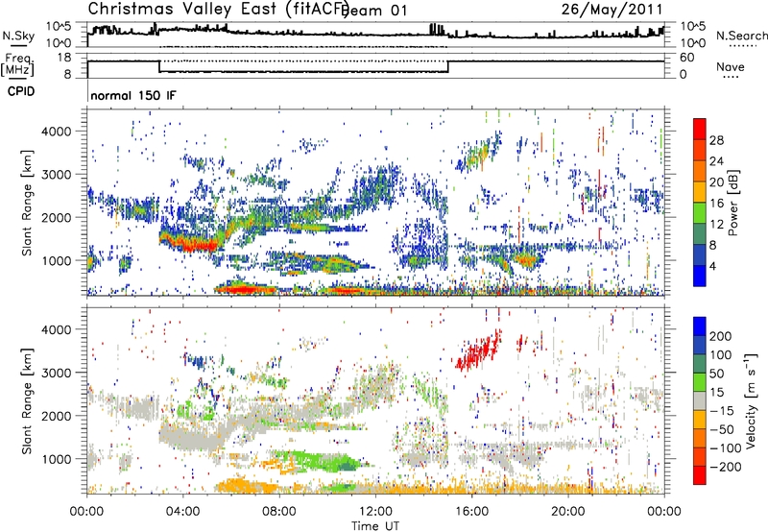Click the 'Time UT' axis label

click(375, 525)
